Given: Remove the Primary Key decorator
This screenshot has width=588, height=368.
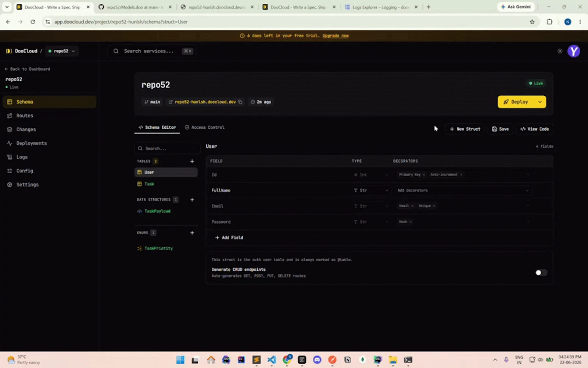Looking at the screenshot, I should coord(424,175).
